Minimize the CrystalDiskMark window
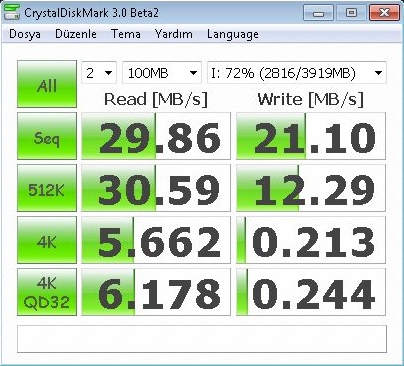Screen dimensions: 404x366 pos(318,13)
